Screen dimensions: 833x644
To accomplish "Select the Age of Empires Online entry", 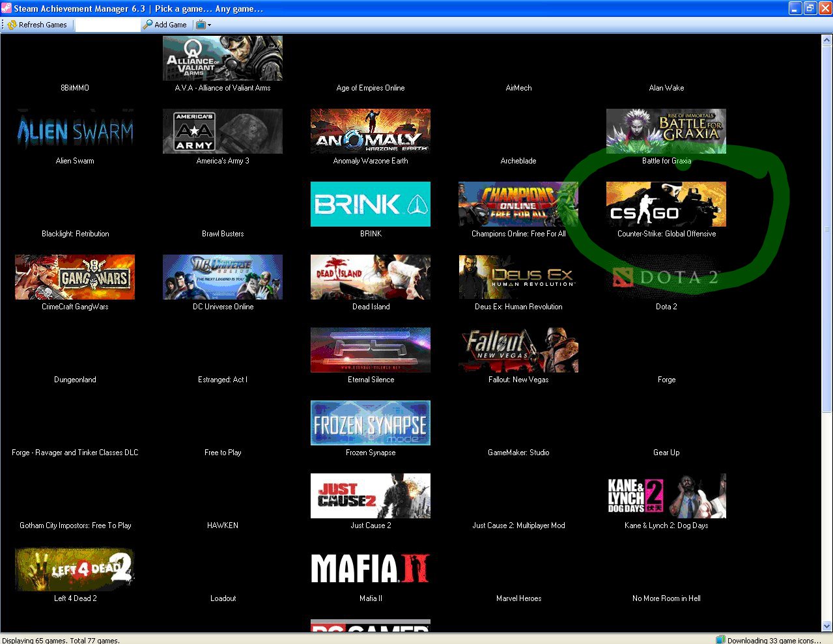I will [371, 88].
